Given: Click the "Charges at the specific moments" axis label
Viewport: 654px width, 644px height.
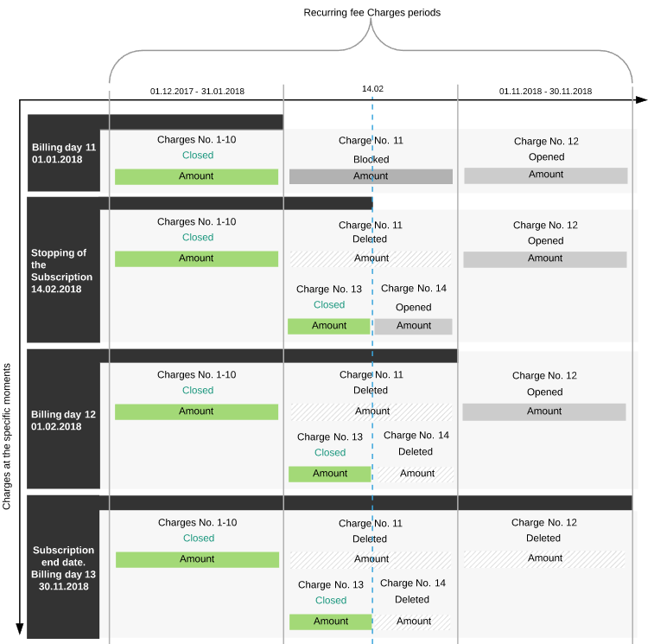Looking at the screenshot, I should point(8,437).
